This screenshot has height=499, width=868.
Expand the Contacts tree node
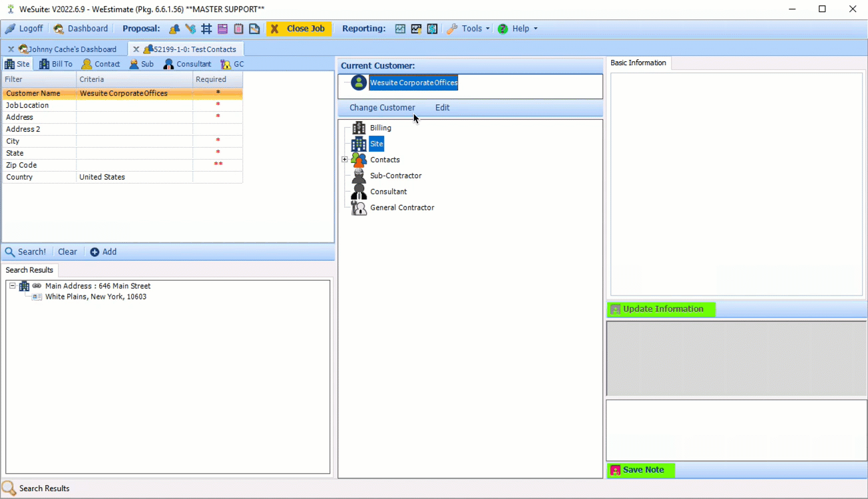coord(345,160)
